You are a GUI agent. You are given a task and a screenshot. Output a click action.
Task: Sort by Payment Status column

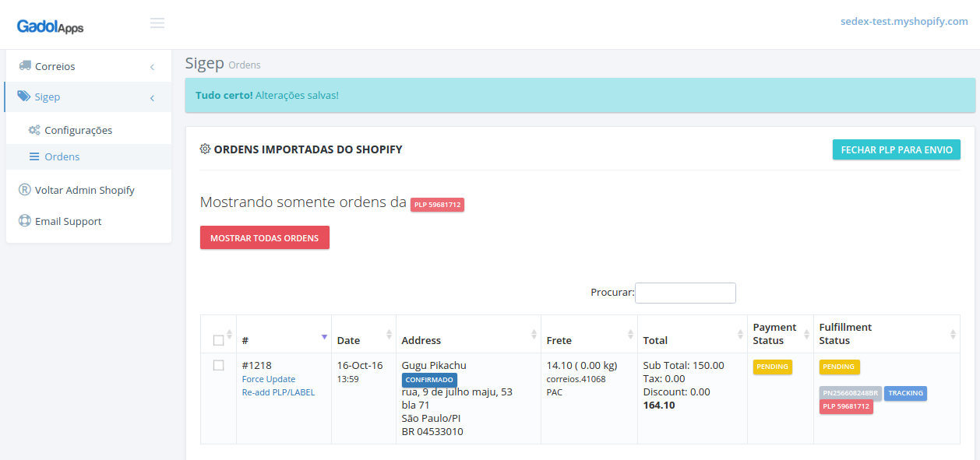point(781,334)
